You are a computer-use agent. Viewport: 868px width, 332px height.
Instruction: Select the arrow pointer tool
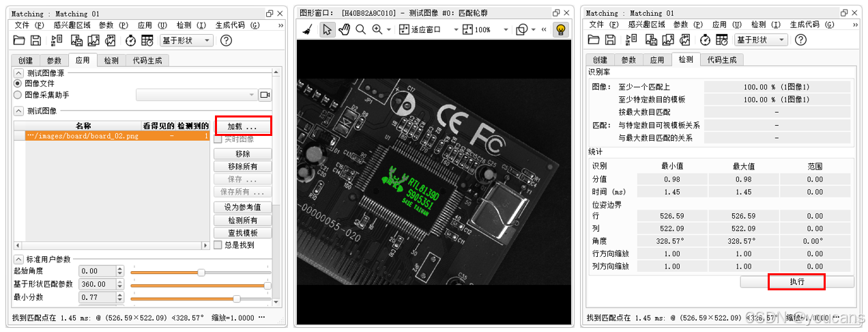click(327, 29)
